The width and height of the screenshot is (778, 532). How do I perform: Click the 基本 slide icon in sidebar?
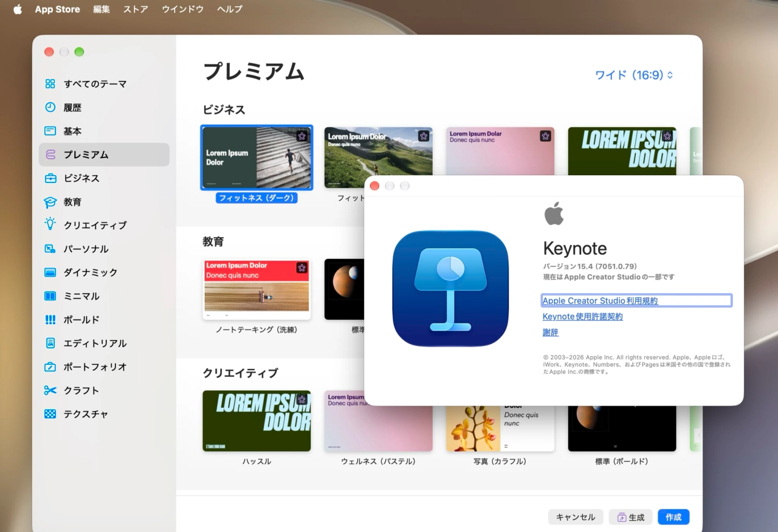[50, 131]
